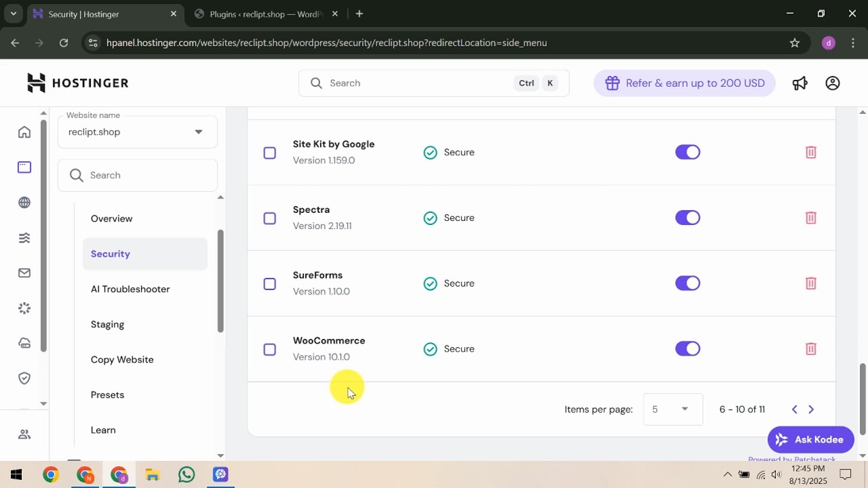The height and width of the screenshot is (488, 868).
Task: Open the shield check icon in rail
Action: tap(24, 378)
